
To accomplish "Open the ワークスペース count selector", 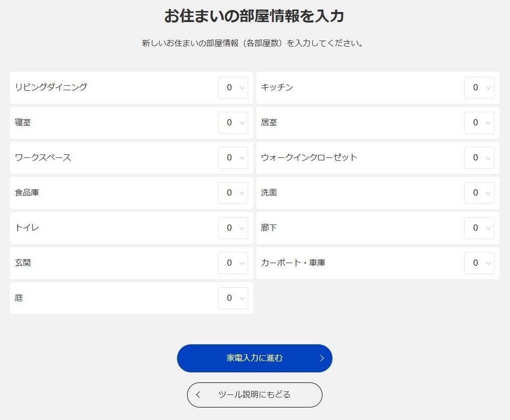I will [233, 157].
